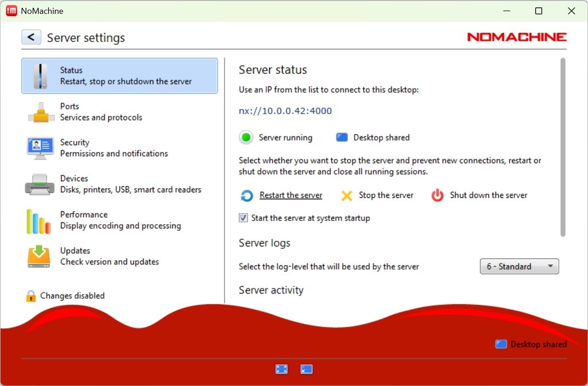The image size is (588, 386).
Task: Click the Restart the server link
Action: (x=291, y=195)
